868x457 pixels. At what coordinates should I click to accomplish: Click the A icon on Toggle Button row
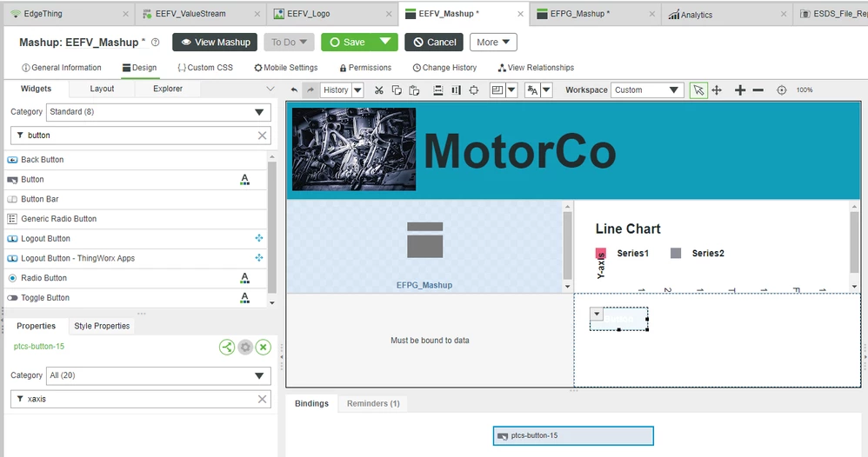click(244, 298)
